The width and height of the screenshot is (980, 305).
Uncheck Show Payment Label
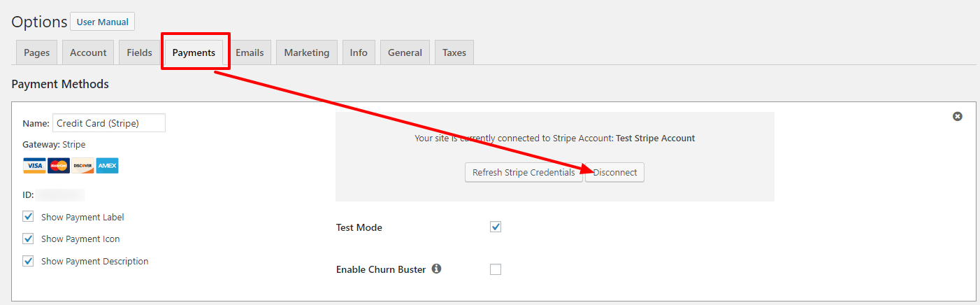click(28, 217)
